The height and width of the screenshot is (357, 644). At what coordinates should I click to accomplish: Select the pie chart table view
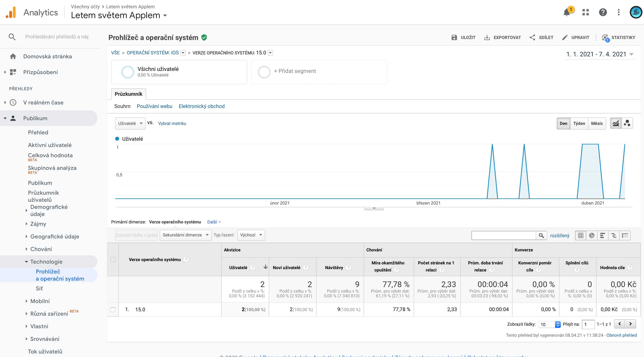tap(592, 235)
